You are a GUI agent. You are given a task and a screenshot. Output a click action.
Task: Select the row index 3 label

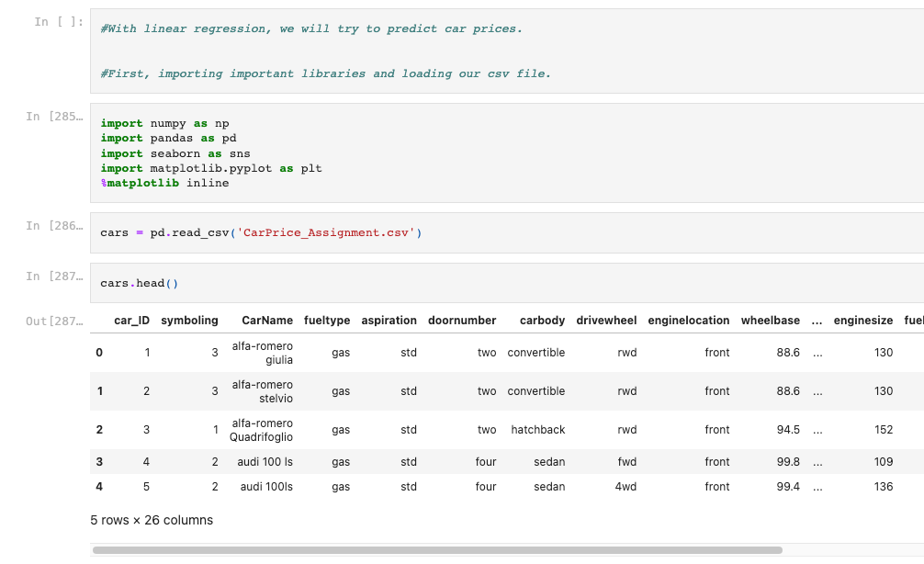[x=99, y=461]
